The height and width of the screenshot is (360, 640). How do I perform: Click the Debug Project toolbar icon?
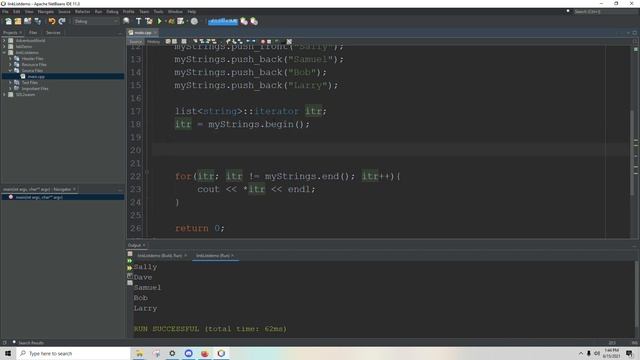pos(171,21)
